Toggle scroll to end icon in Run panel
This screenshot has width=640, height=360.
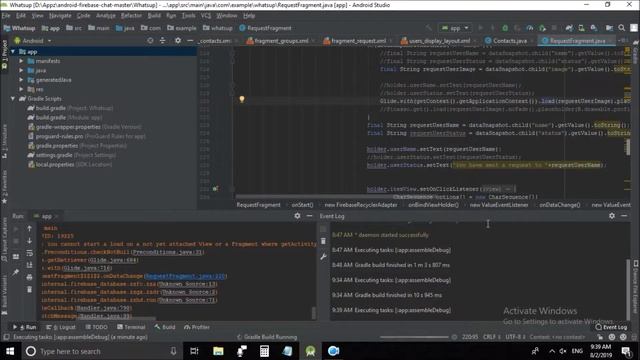pos(29,265)
